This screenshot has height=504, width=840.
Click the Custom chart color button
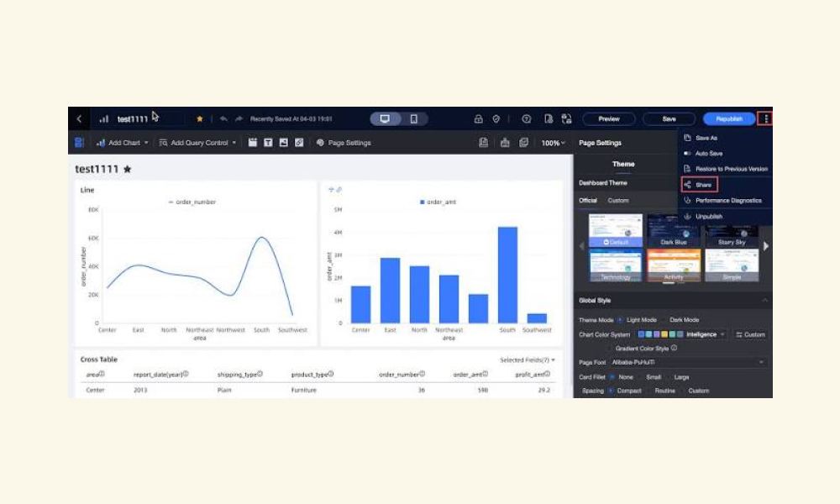click(x=750, y=335)
